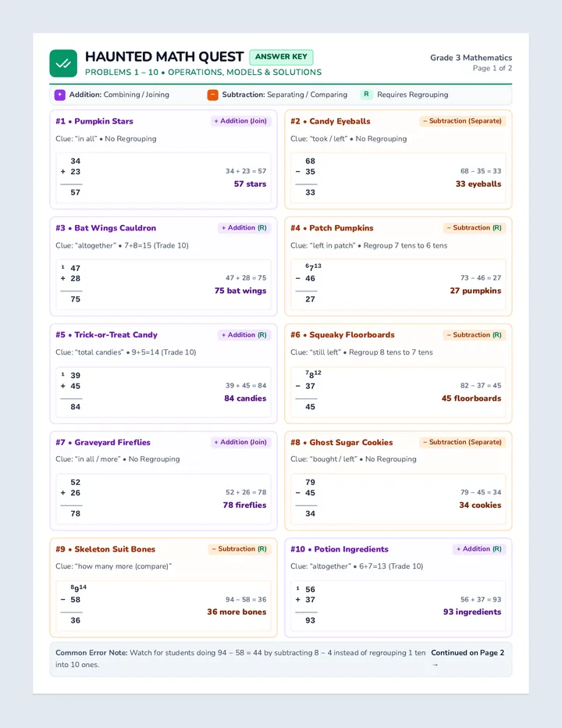Viewport: 562px width, 728px height.
Task: Click the equation 79 – 45 = 34
Action: (x=481, y=493)
